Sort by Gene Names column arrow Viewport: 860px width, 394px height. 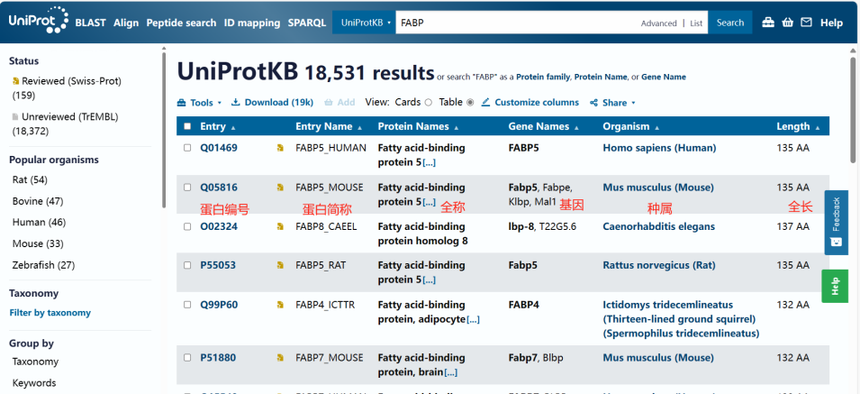(x=576, y=128)
